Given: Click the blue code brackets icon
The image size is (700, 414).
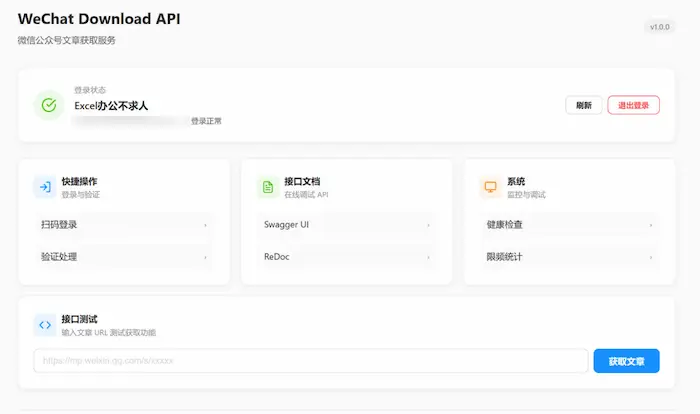Looking at the screenshot, I should pyautogui.click(x=44, y=325).
